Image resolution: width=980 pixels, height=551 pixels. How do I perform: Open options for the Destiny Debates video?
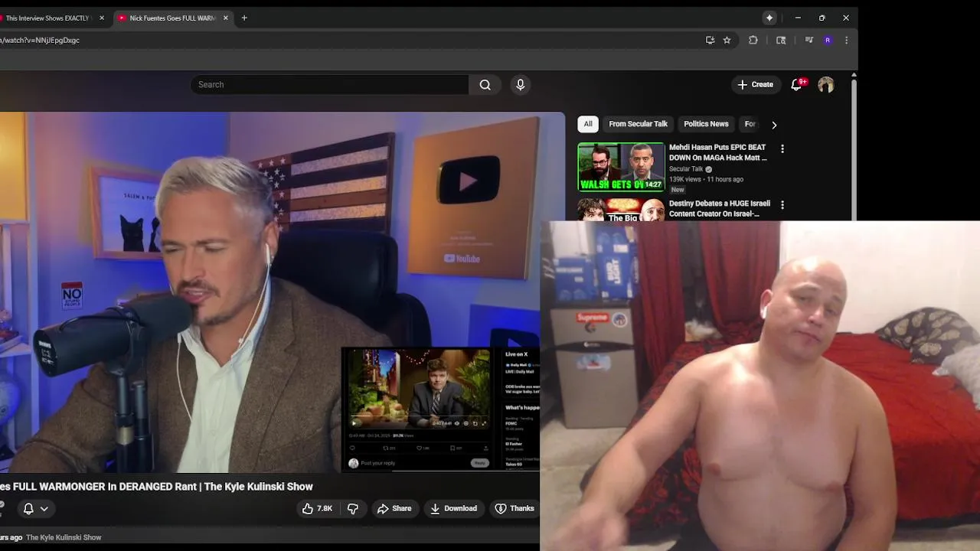point(782,205)
